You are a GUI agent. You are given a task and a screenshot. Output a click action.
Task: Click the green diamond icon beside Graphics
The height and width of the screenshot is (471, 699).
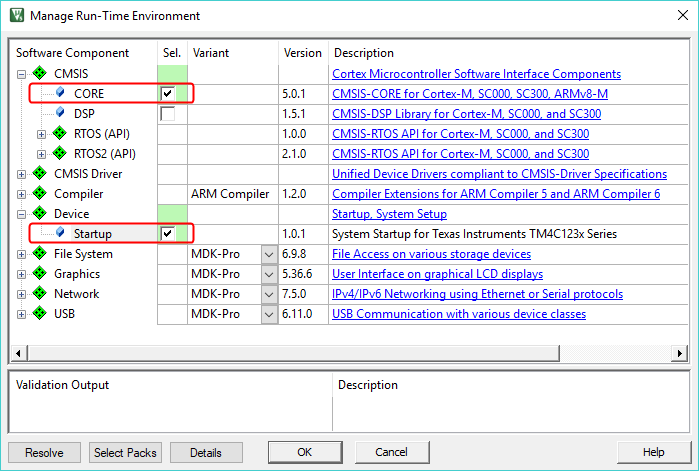(39, 274)
